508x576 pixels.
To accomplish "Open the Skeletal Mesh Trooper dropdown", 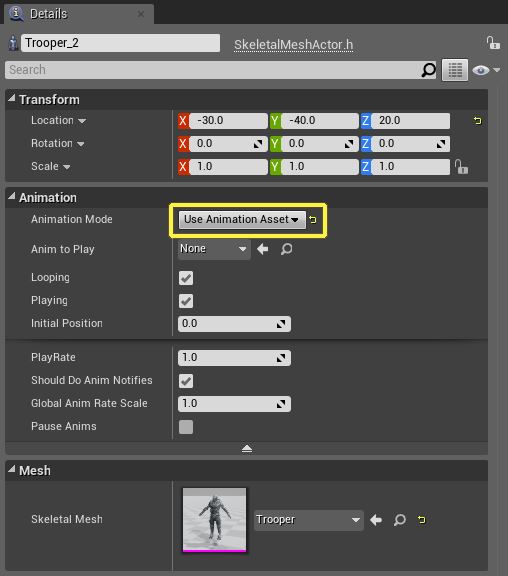I will pos(309,520).
